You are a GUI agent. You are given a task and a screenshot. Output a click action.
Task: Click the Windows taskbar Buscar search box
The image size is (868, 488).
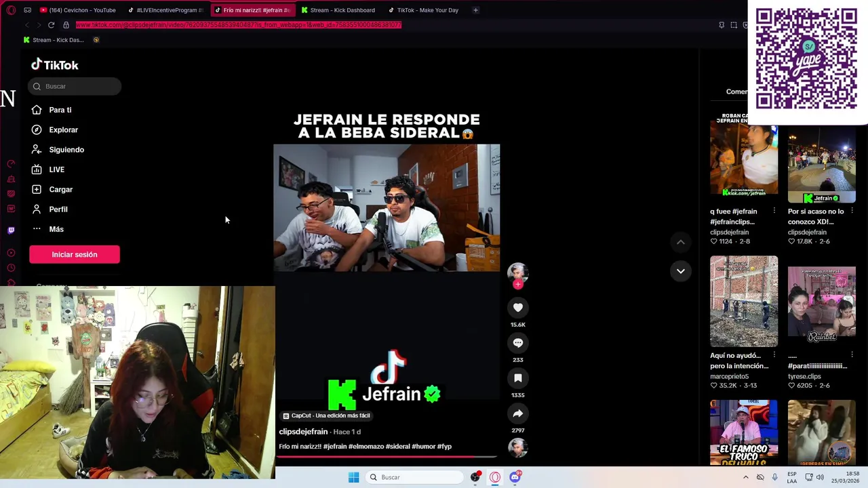coord(414,477)
